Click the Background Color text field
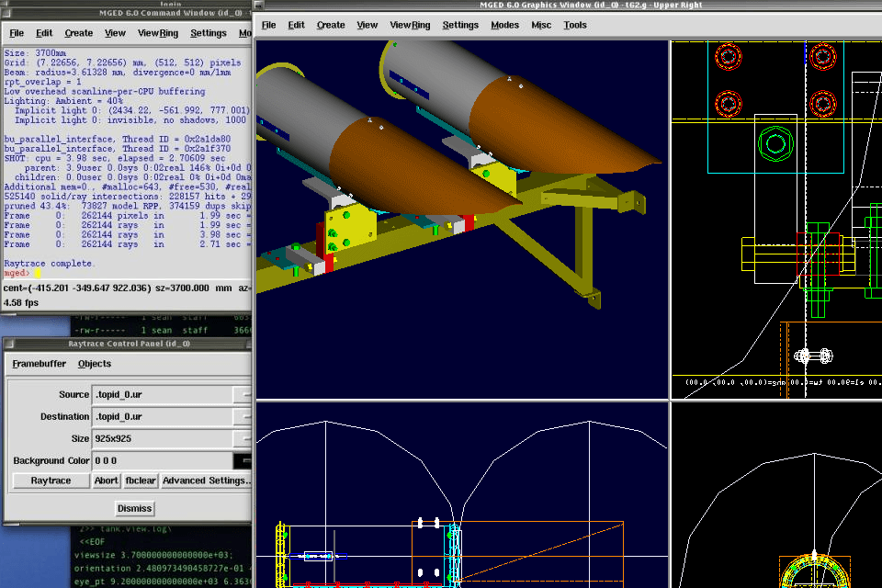The height and width of the screenshot is (588, 882). pyautogui.click(x=162, y=461)
